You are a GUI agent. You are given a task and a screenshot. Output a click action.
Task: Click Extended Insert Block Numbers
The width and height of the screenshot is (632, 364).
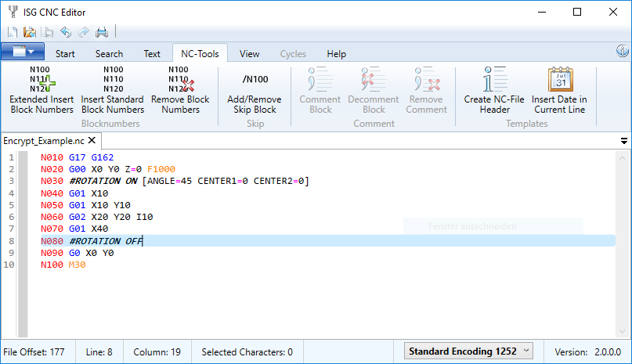point(42,90)
